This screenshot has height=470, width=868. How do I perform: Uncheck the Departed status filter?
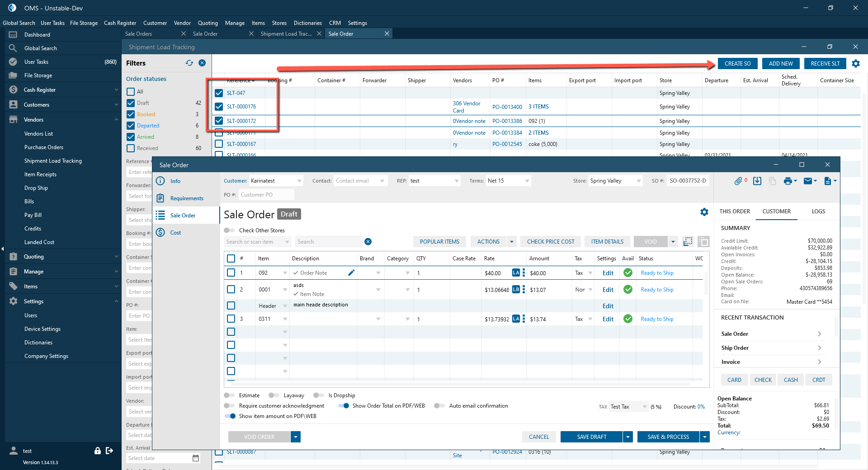(131, 126)
